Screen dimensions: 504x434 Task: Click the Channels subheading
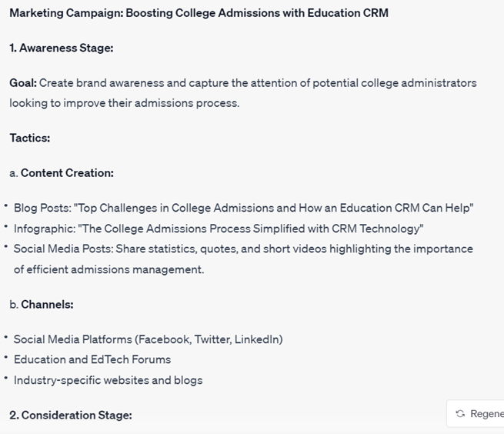(x=47, y=304)
